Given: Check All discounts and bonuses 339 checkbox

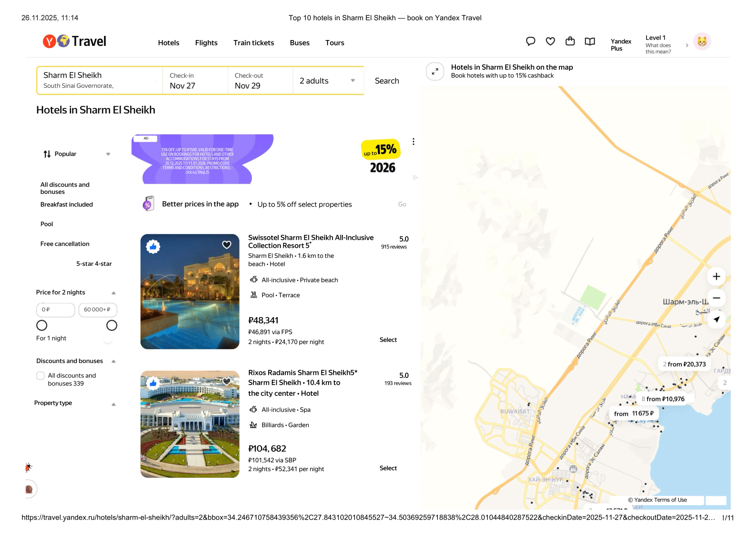Looking at the screenshot, I should (x=40, y=376).
